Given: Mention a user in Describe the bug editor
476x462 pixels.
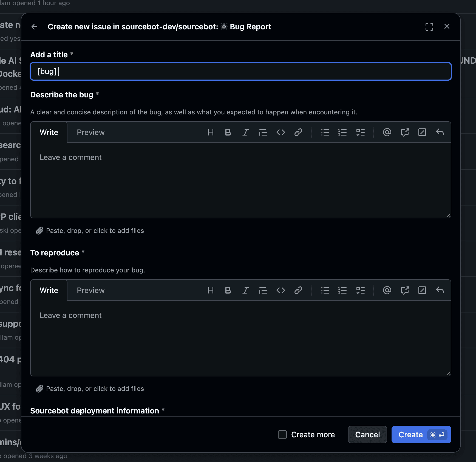Looking at the screenshot, I should pyautogui.click(x=387, y=132).
